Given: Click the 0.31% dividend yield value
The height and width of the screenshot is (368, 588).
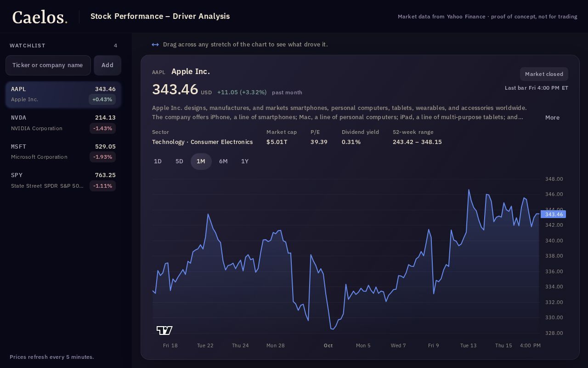Looking at the screenshot, I should 351,142.
